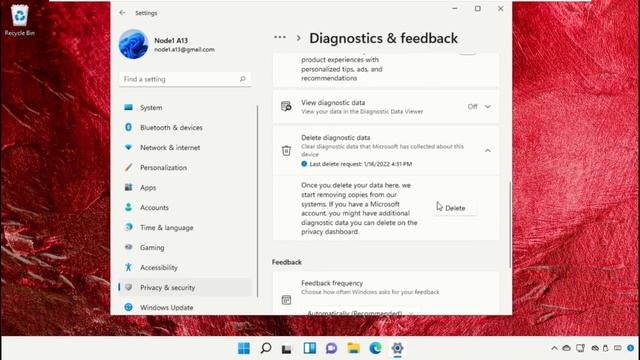Open Task View on the taskbar
Viewport: 640px width, 360px height.
pyautogui.click(x=287, y=349)
